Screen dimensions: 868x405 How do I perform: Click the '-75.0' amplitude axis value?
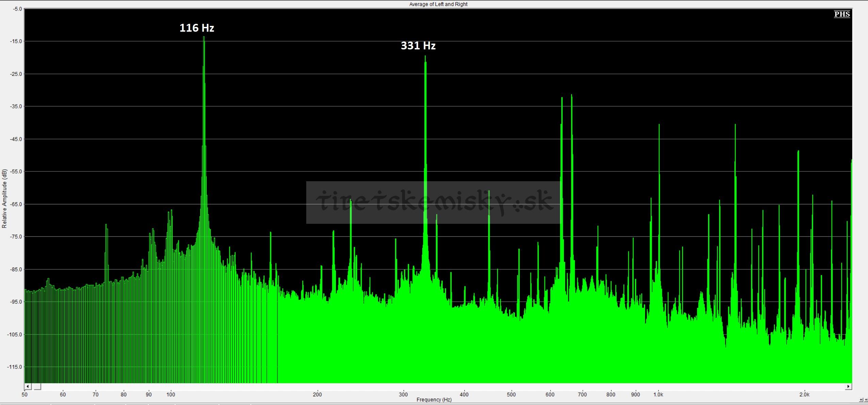pos(16,236)
